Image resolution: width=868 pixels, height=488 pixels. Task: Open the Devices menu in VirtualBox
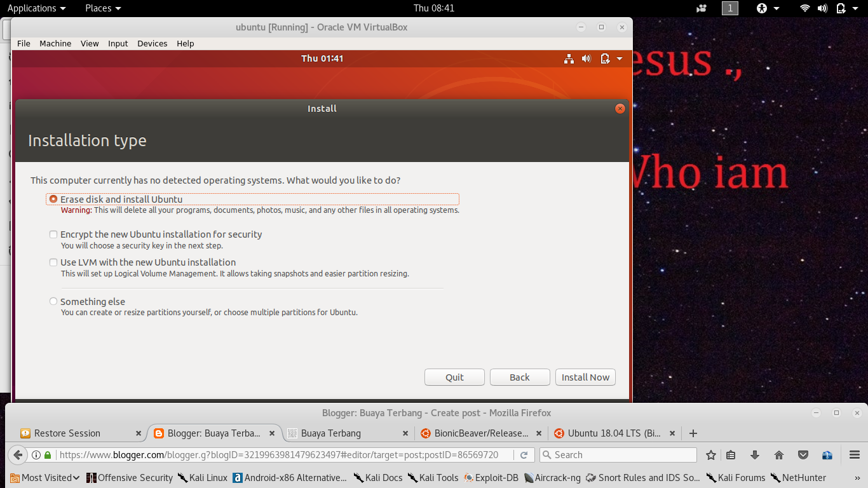pyautogui.click(x=152, y=43)
